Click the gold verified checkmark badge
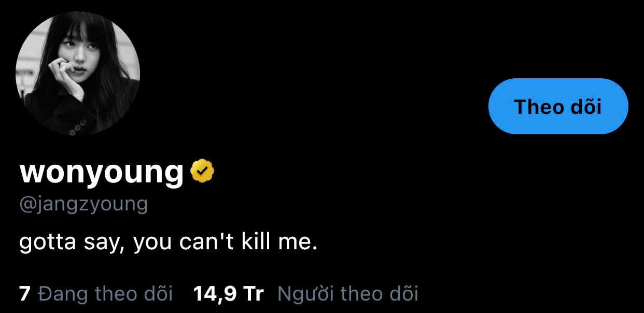 point(203,172)
